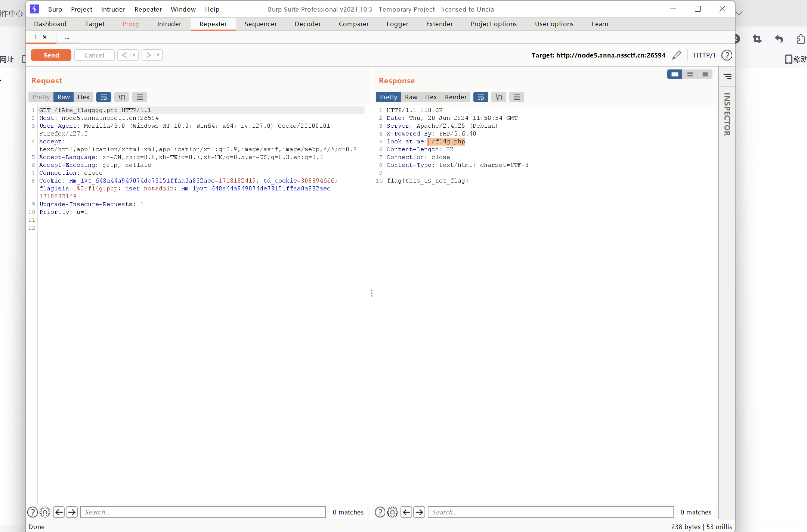Switch response view to Render
Image resolution: width=807 pixels, height=532 pixels.
click(x=455, y=97)
